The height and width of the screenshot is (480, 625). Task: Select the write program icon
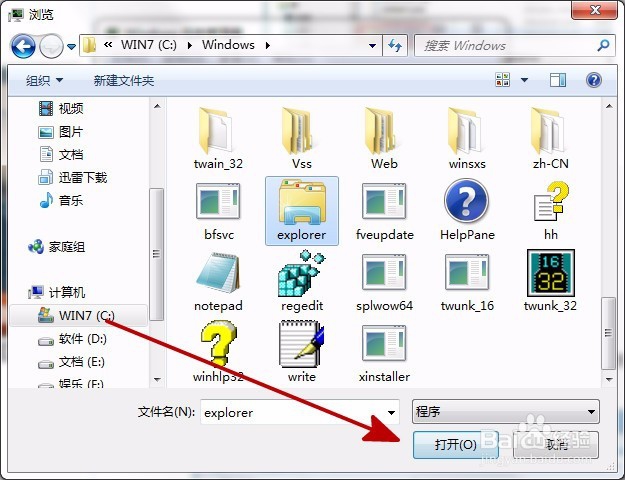tap(302, 352)
